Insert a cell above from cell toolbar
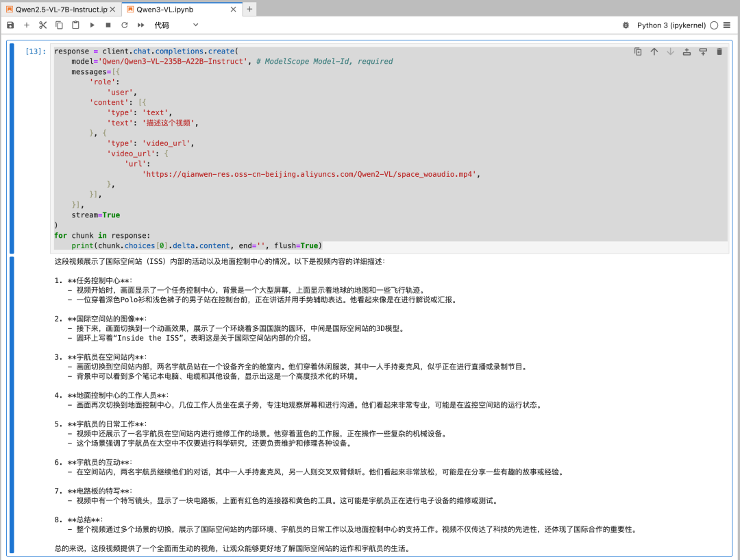Screen dimensions: 740x560 tap(687, 51)
